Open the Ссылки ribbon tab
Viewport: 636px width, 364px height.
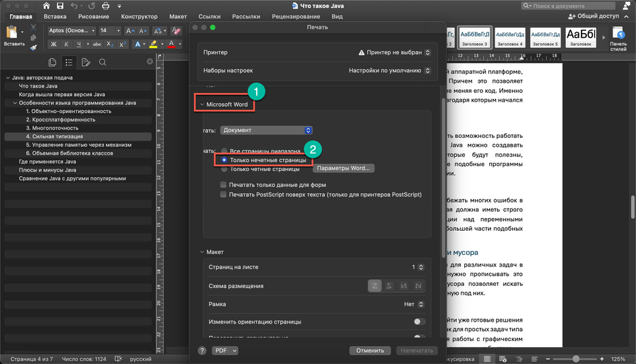pos(210,17)
